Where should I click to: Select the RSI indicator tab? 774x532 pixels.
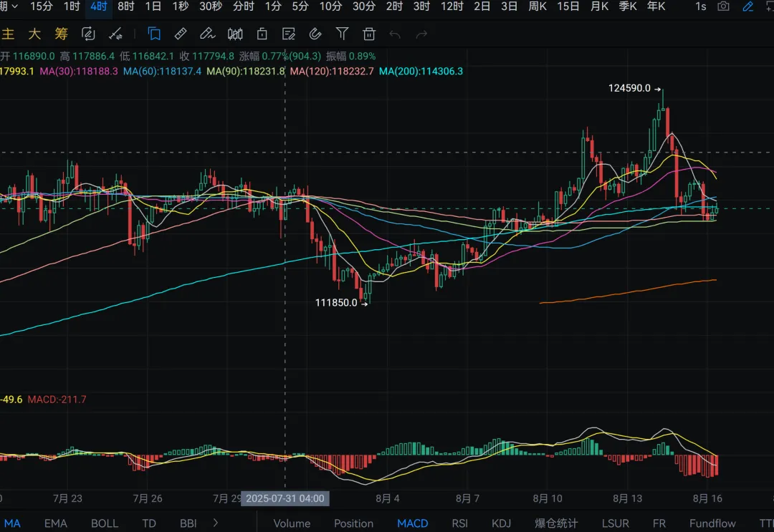(459, 523)
